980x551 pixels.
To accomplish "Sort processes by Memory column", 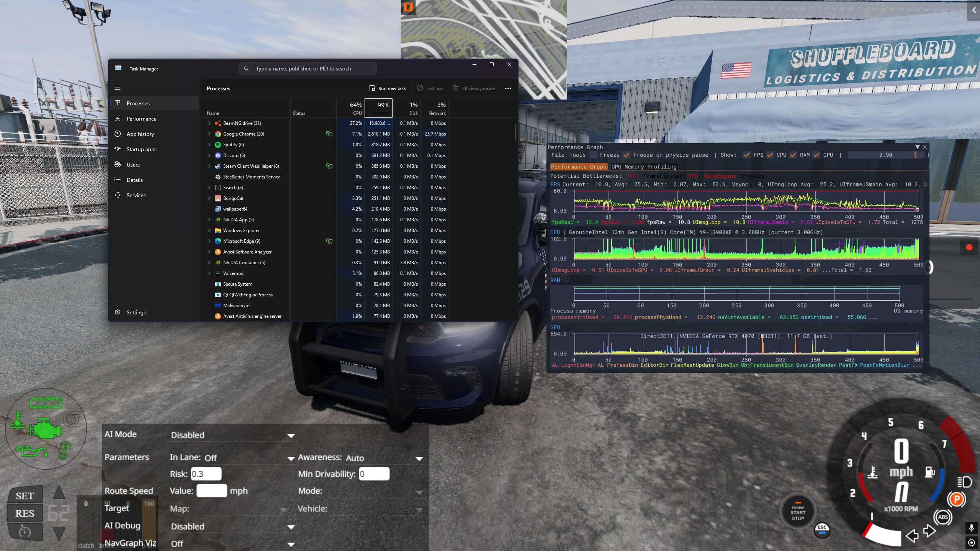I will [x=378, y=108].
